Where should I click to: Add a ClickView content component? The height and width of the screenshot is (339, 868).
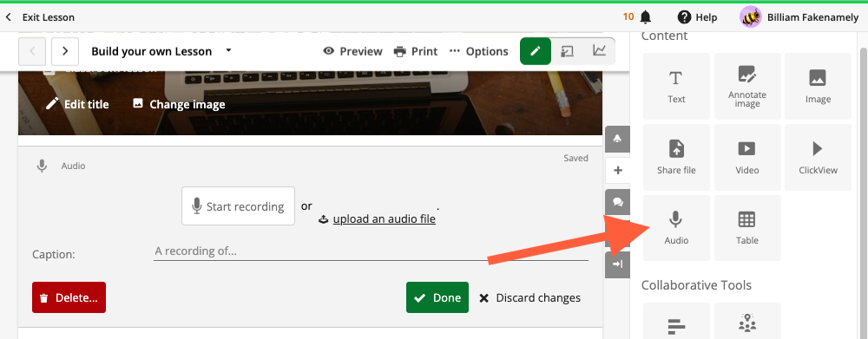pos(819,157)
